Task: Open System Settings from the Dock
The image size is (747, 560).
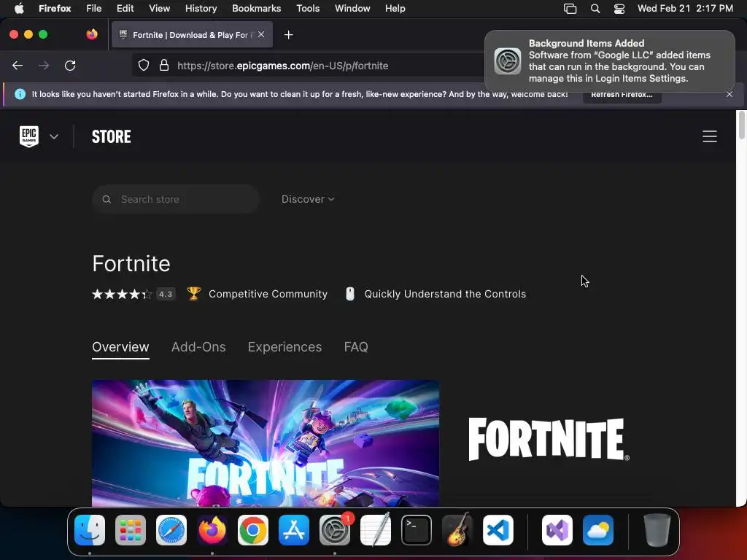Action: 335,530
